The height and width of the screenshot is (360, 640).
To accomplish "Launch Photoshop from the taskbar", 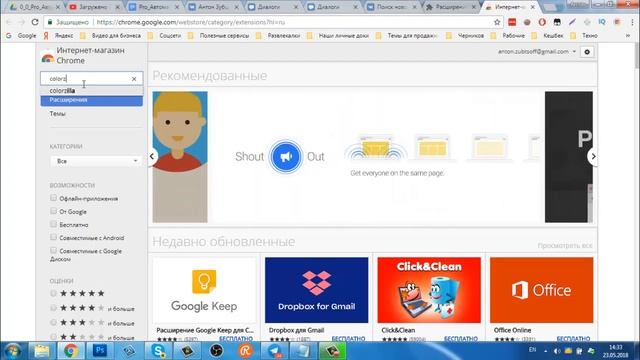I will pyautogui.click(x=100, y=351).
